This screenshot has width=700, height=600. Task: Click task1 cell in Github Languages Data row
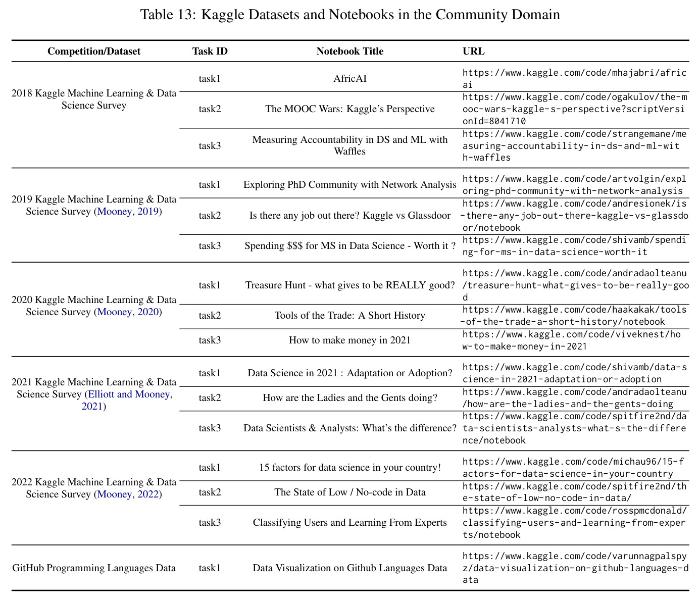[x=210, y=568]
